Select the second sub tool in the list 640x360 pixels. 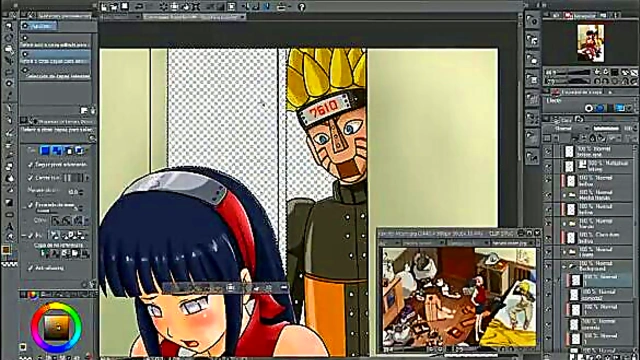pos(55,42)
